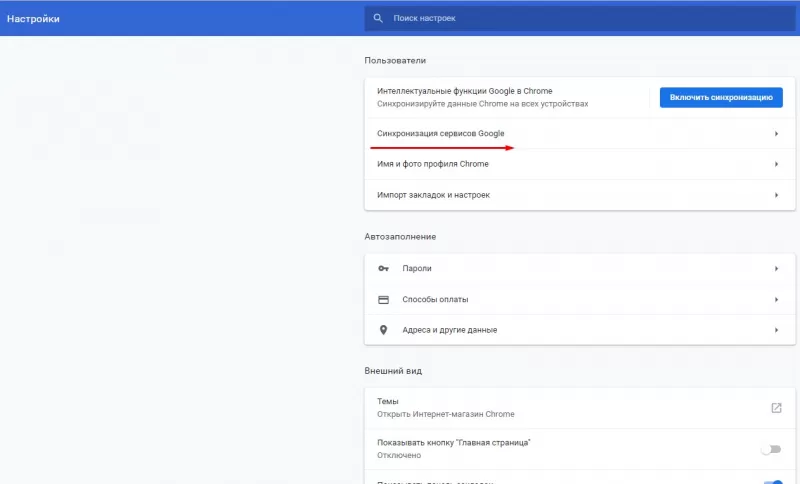Click the location pin icon next to Адреса
This screenshot has height=484, width=800.
tap(383, 330)
